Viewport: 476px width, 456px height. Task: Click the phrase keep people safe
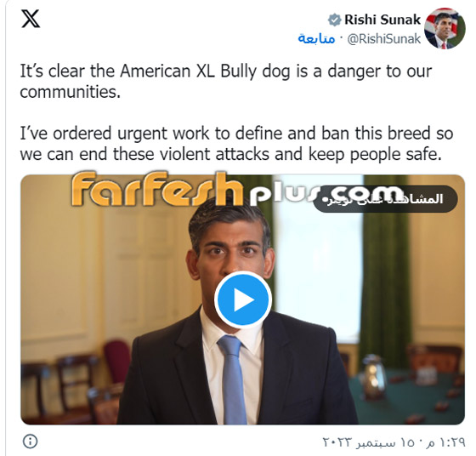click(375, 154)
